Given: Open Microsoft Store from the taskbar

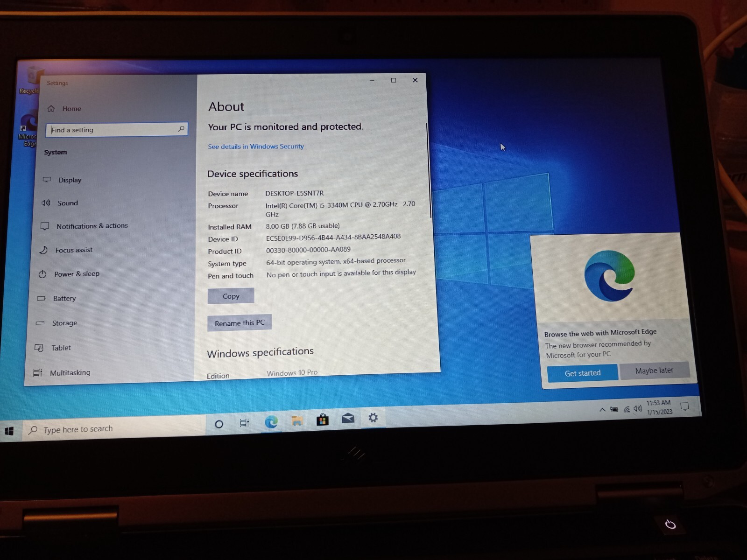Looking at the screenshot, I should click(322, 420).
